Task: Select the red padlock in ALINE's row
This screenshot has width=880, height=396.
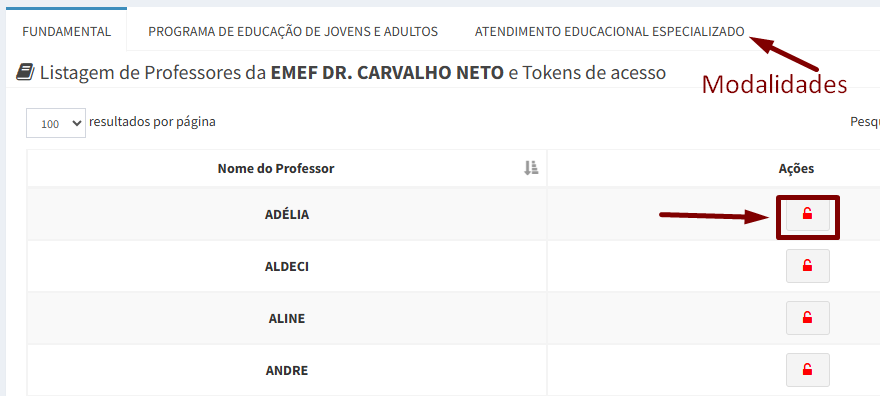Action: coord(808,318)
